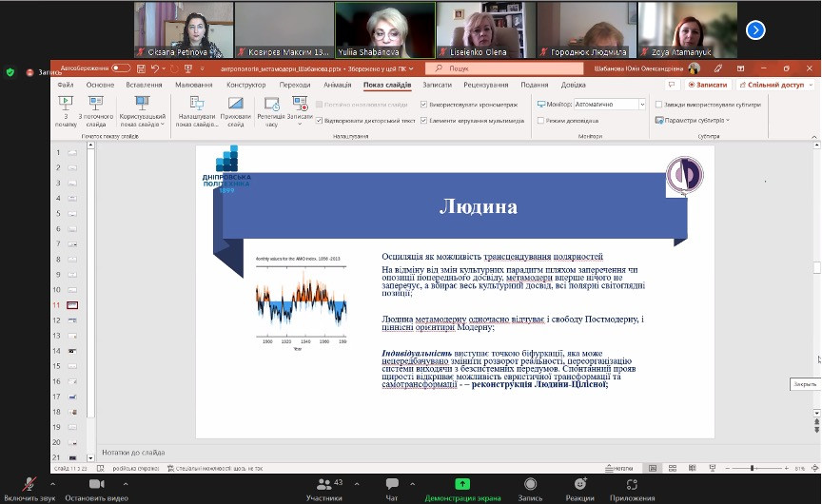The image size is (822, 504).
Task: Open the Zoom Reactions menu
Action: (x=578, y=487)
